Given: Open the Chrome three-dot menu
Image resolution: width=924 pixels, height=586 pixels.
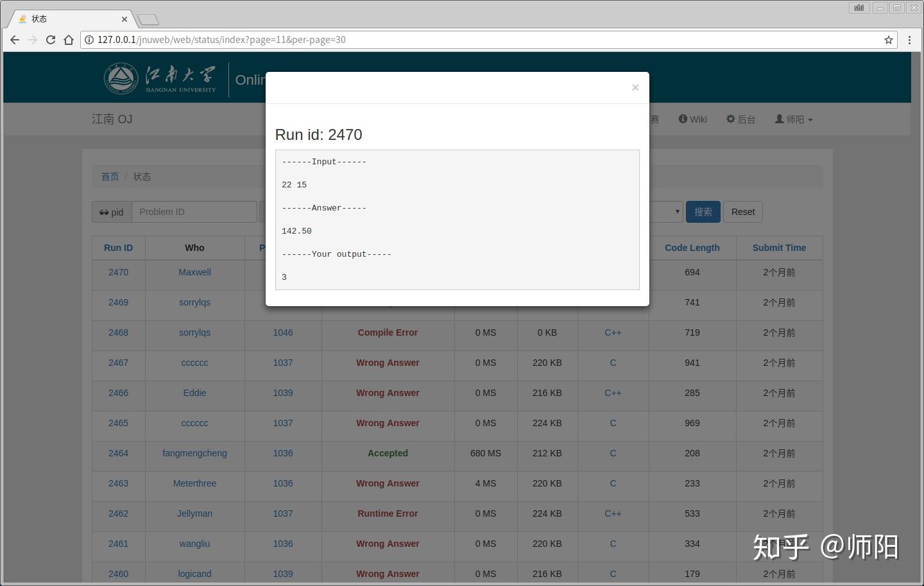Looking at the screenshot, I should point(909,40).
